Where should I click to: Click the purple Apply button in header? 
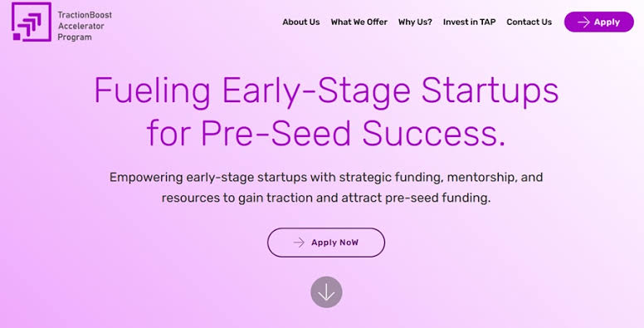point(599,22)
